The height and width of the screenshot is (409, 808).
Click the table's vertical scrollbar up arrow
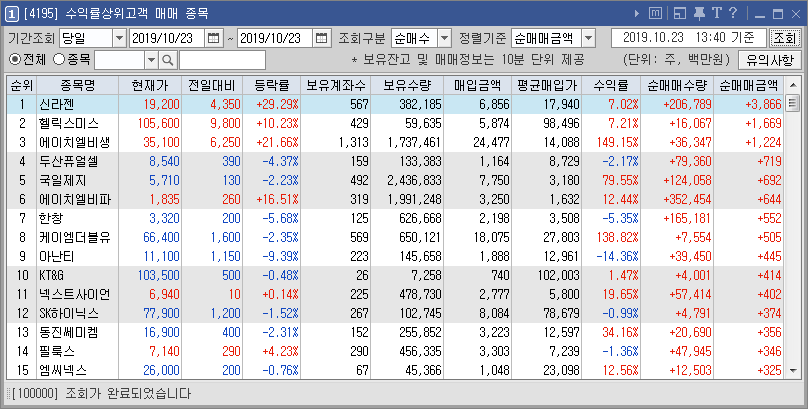click(x=792, y=103)
